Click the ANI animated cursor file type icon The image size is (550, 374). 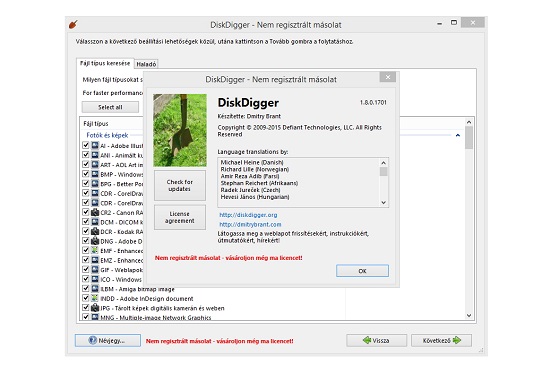(x=95, y=155)
